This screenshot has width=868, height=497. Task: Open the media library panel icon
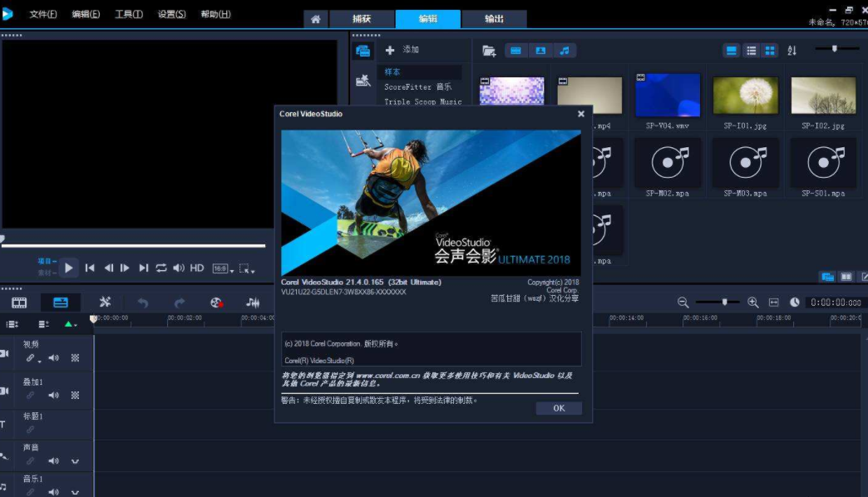tap(363, 52)
